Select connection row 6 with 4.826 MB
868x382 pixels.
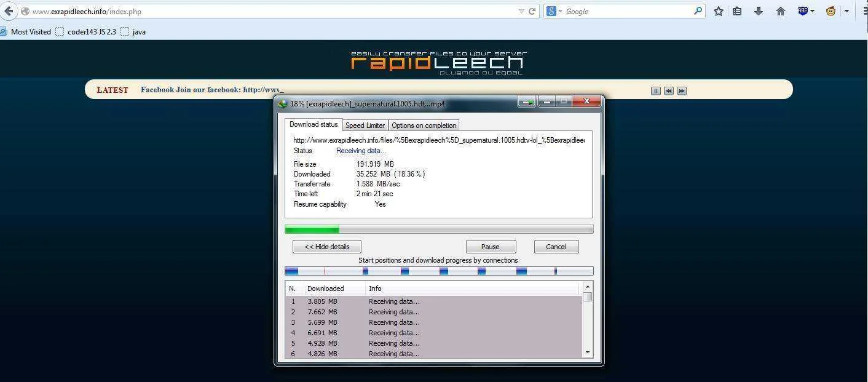[433, 354]
